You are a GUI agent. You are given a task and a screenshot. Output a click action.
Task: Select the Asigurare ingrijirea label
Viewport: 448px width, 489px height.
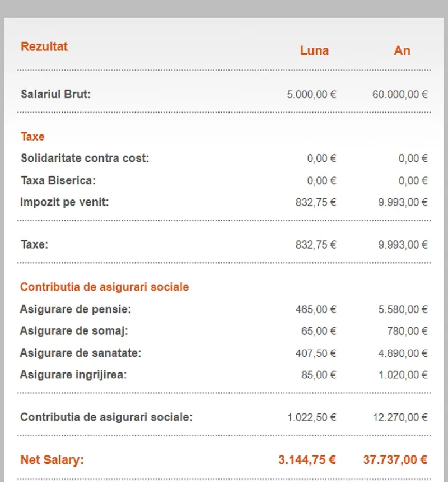pyautogui.click(x=73, y=375)
